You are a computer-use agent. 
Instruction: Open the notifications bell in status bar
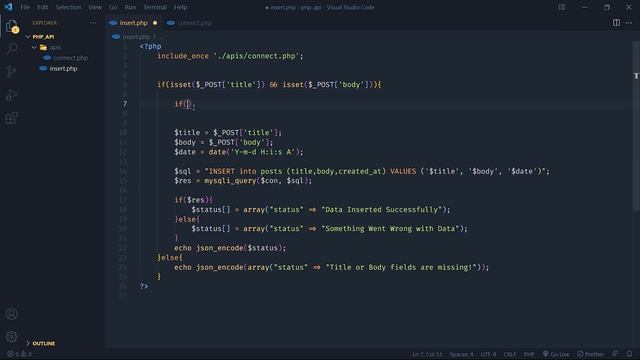(x=629, y=354)
